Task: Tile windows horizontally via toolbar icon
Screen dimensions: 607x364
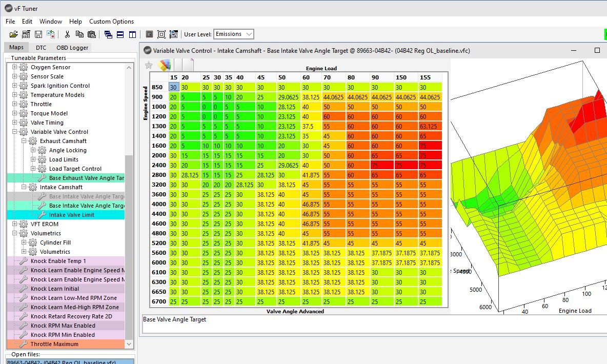Action: click(x=120, y=34)
